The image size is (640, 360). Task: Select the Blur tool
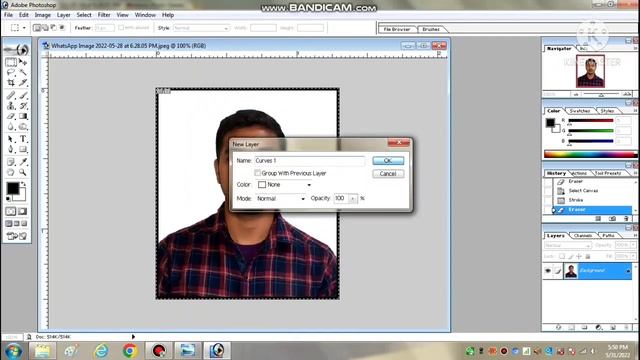coord(11,127)
